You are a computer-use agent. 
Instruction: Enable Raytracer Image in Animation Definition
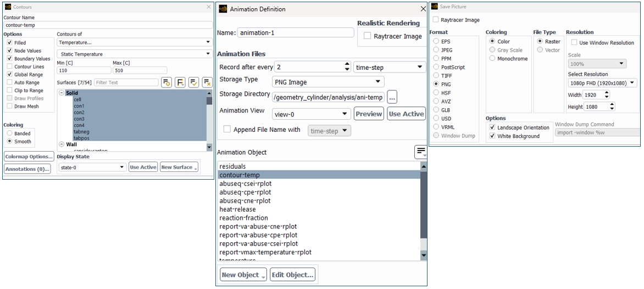coord(368,36)
